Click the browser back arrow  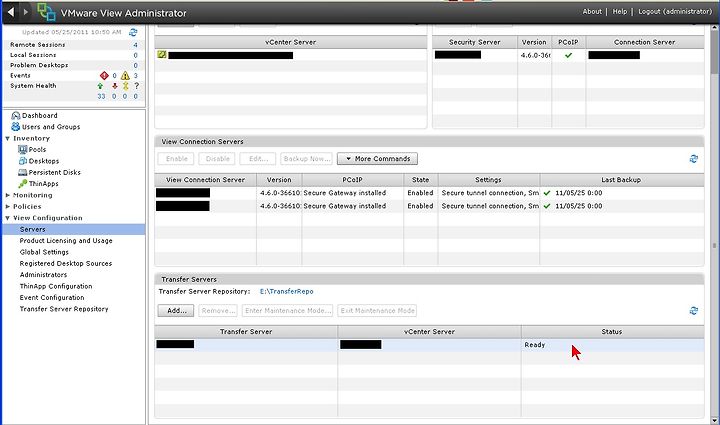11,12
